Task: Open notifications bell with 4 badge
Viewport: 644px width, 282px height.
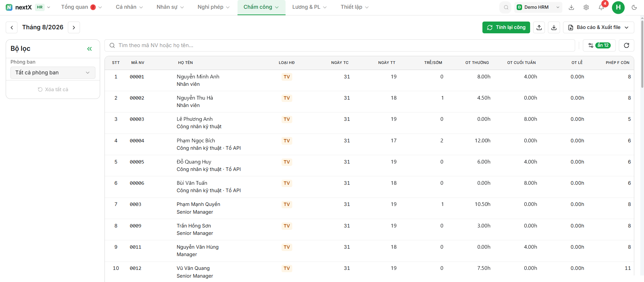Action: (x=601, y=7)
